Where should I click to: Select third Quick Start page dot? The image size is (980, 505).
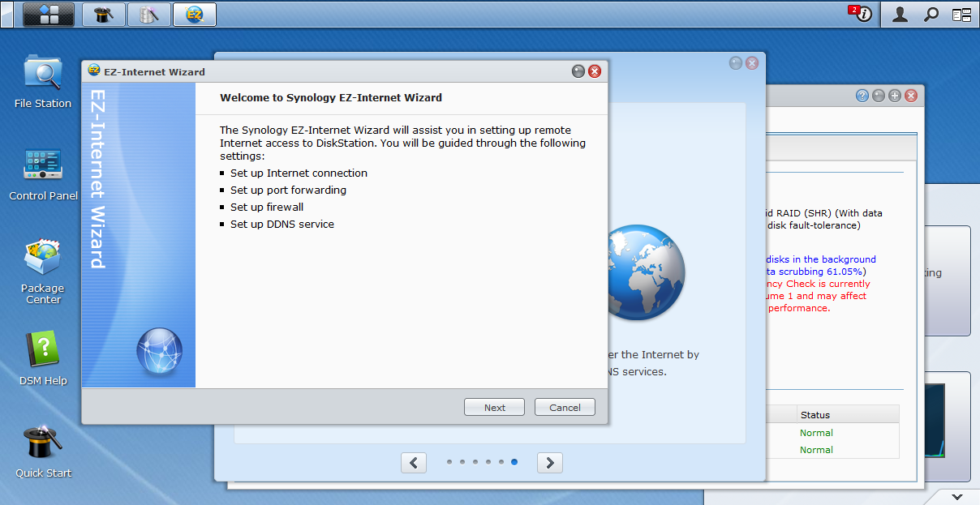point(475,462)
